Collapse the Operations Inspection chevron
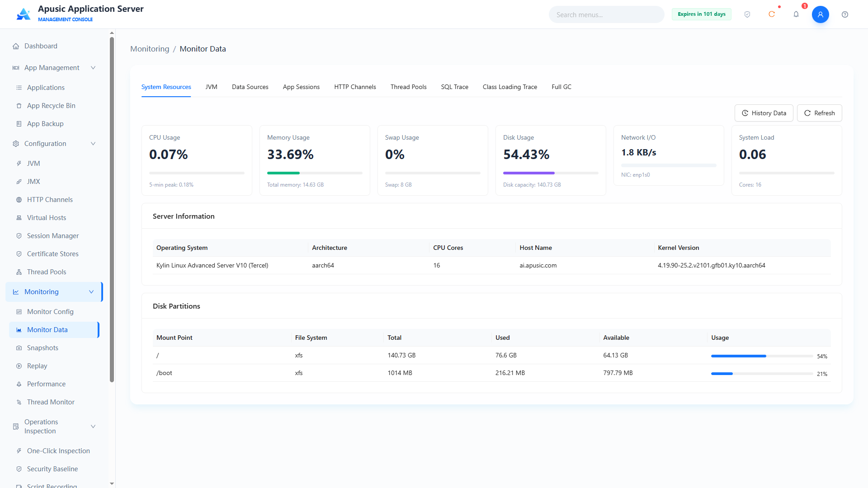Image resolution: width=868 pixels, height=488 pixels. [x=93, y=427]
